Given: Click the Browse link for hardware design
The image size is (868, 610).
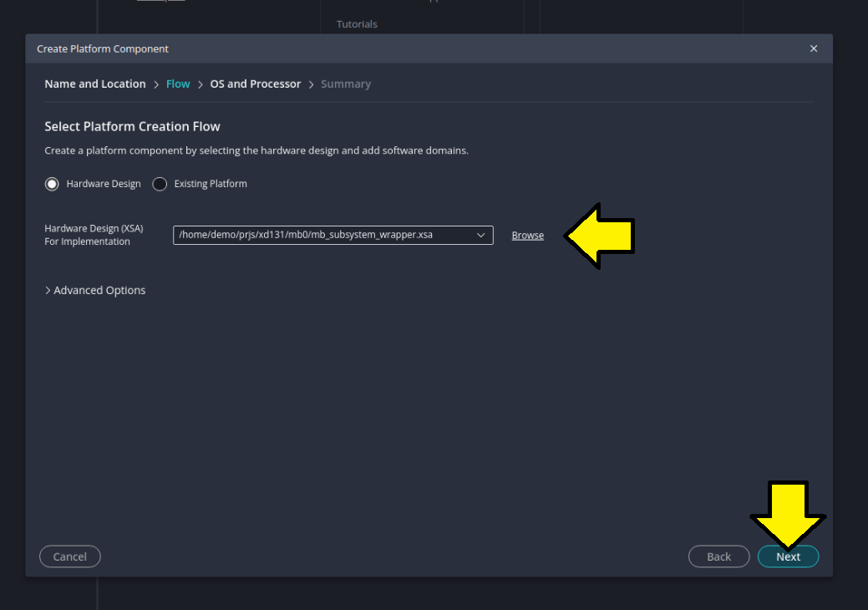Looking at the screenshot, I should 527,236.
